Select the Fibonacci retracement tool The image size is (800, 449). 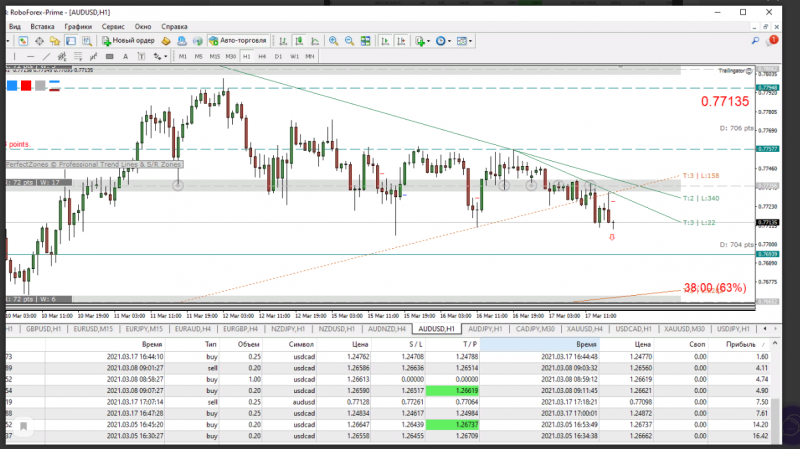point(78,57)
